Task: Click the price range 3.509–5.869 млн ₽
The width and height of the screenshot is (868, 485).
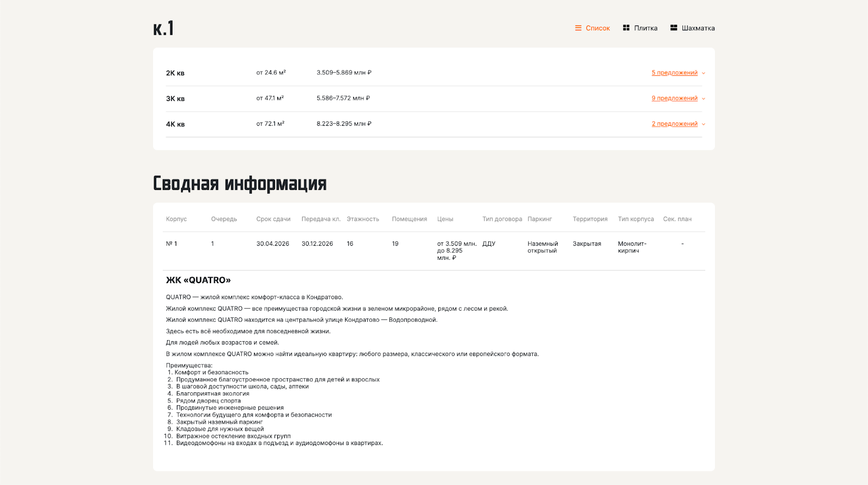Action: point(344,73)
